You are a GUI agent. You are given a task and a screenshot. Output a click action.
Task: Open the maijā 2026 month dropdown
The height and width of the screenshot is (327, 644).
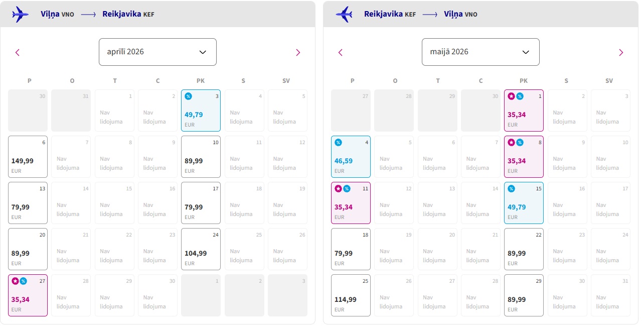480,52
